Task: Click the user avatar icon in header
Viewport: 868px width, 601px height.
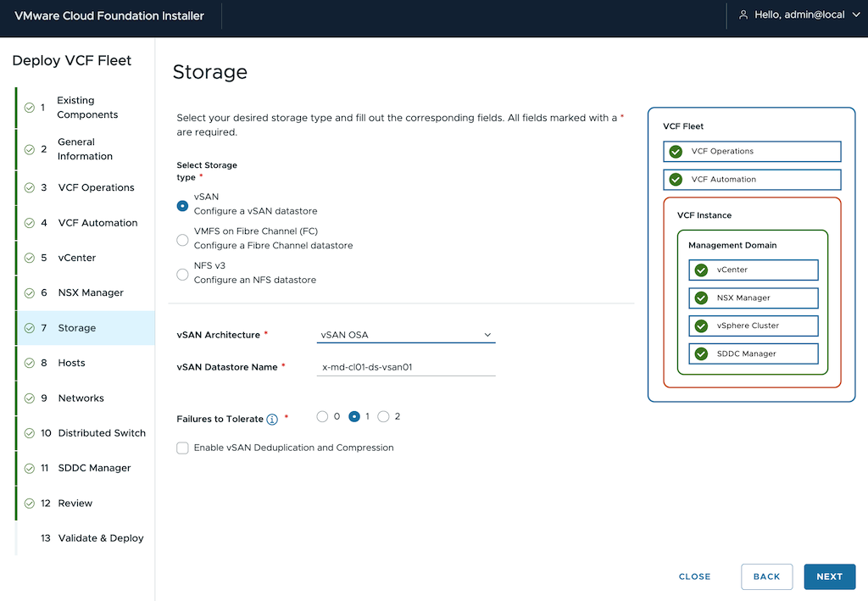Action: point(743,14)
